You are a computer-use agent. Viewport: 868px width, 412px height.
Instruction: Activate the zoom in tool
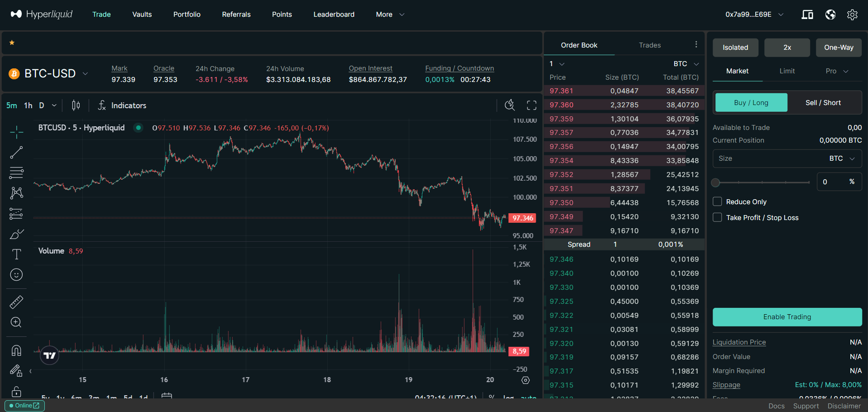click(x=16, y=322)
